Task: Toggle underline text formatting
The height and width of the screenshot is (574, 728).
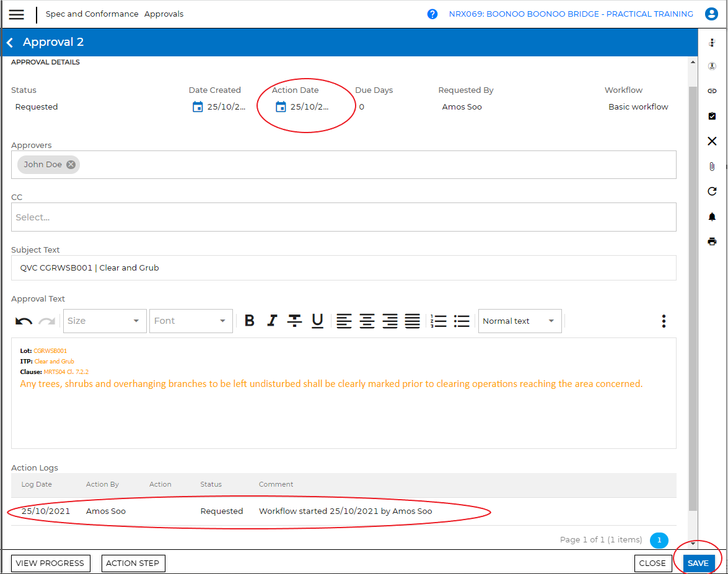Action: click(317, 321)
